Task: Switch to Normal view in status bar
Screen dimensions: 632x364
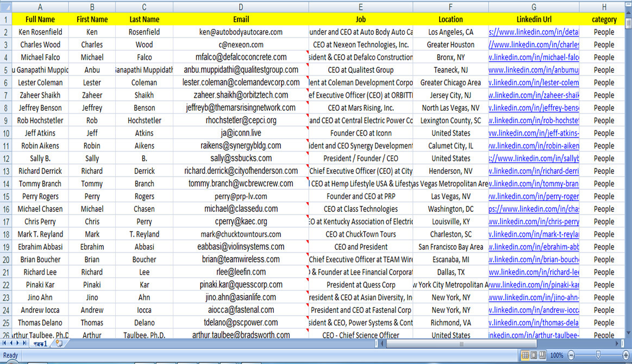Action: coord(525,355)
